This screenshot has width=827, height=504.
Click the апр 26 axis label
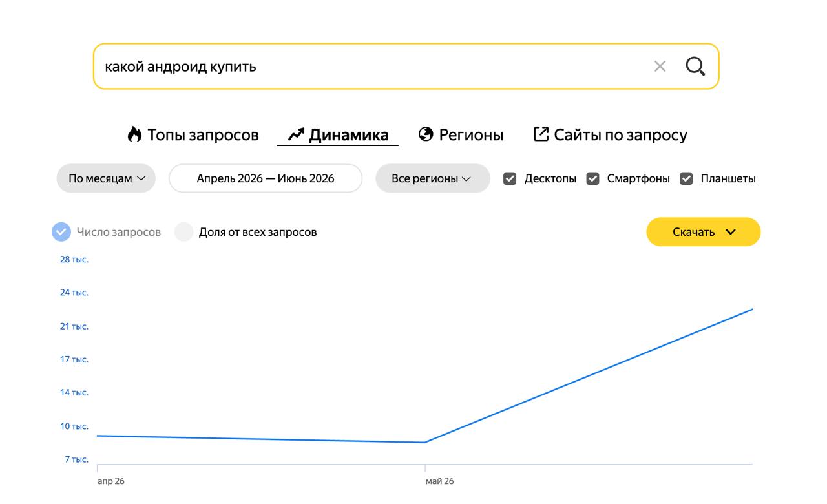click(x=111, y=481)
